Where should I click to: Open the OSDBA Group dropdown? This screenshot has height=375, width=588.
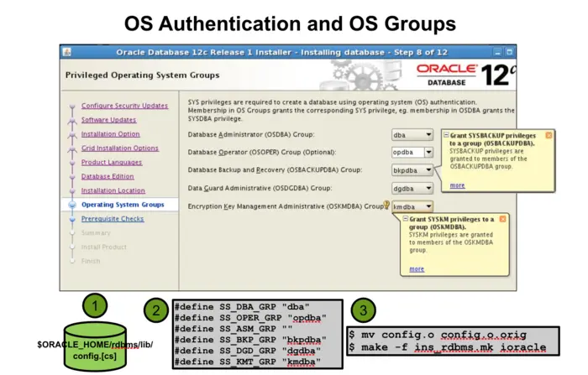pyautogui.click(x=412, y=135)
